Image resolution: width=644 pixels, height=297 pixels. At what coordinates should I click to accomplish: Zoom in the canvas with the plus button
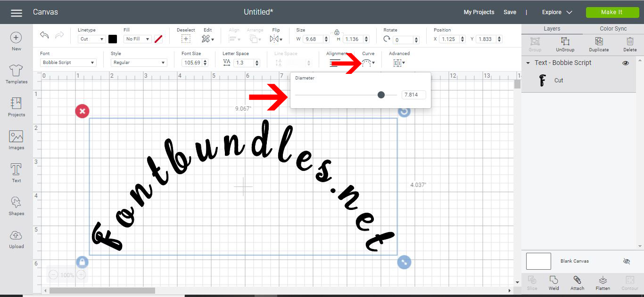81,275
